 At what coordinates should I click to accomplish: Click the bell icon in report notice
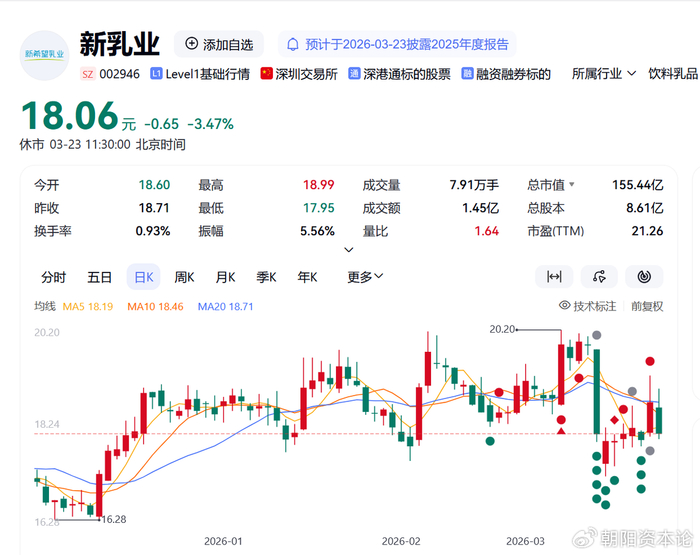(x=292, y=45)
